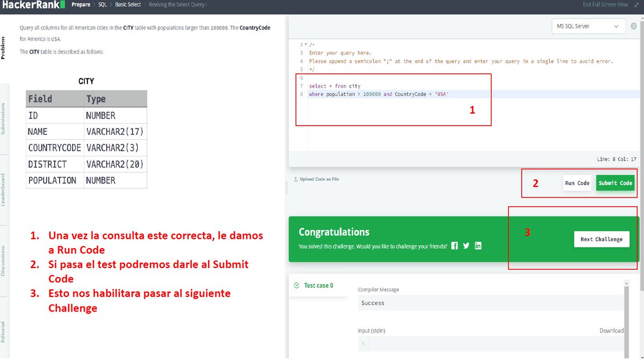Download the test case input
The height and width of the screenshot is (362, 644).
(x=611, y=331)
